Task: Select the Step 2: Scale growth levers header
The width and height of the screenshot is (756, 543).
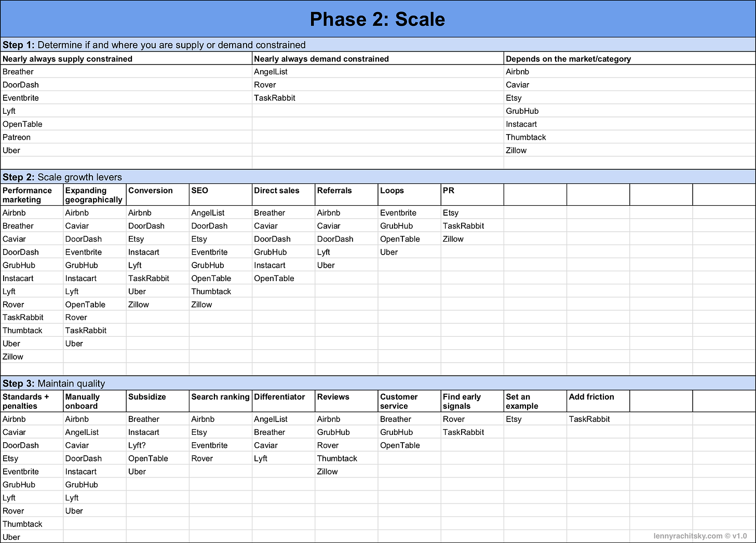Action: [377, 177]
